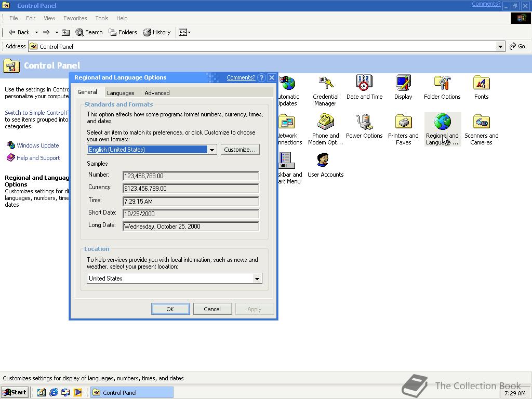The image size is (532, 399).
Task: Switch to the General tab
Action: [87, 92]
